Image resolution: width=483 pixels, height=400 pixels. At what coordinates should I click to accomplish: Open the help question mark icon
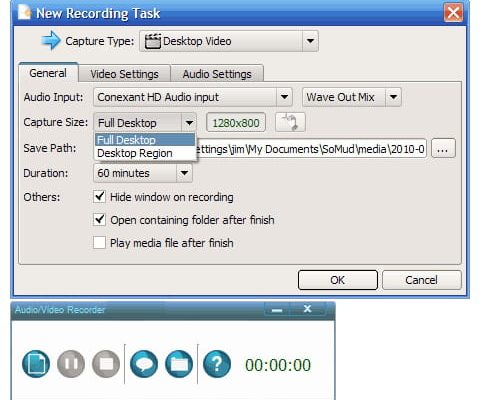coord(217,364)
